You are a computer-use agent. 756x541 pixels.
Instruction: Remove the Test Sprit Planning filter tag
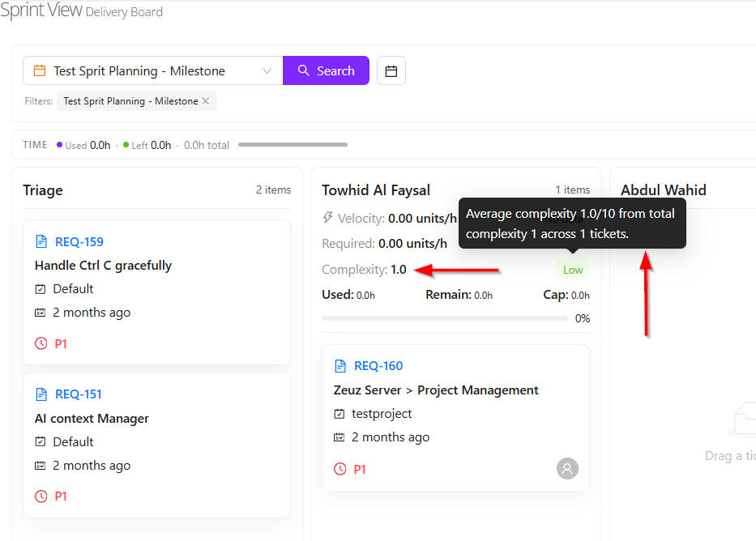click(206, 101)
